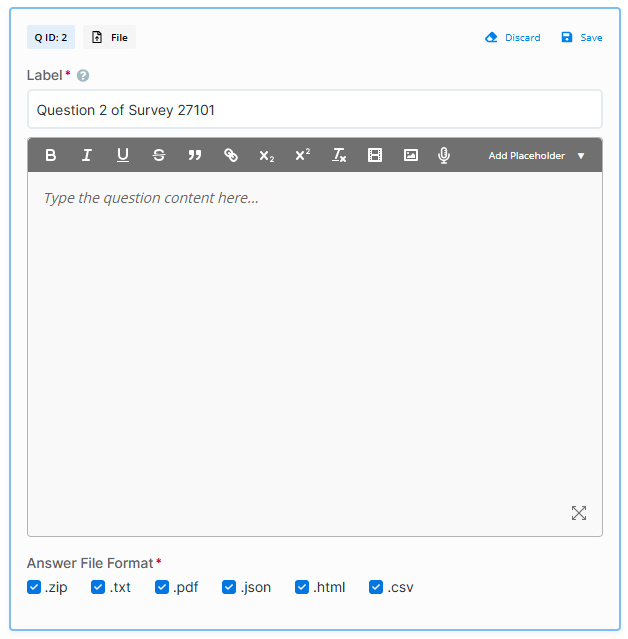Insert a blockquote
The width and height of the screenshot is (628, 639).
[195, 155]
